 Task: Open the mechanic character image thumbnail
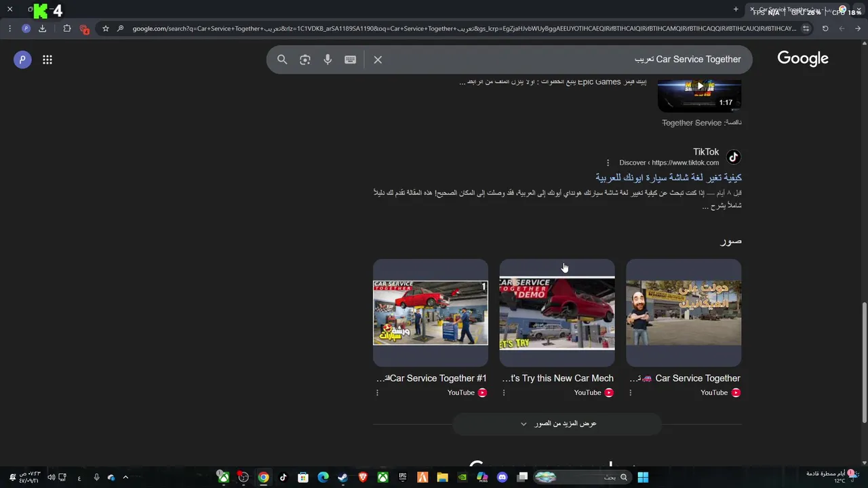tap(684, 312)
